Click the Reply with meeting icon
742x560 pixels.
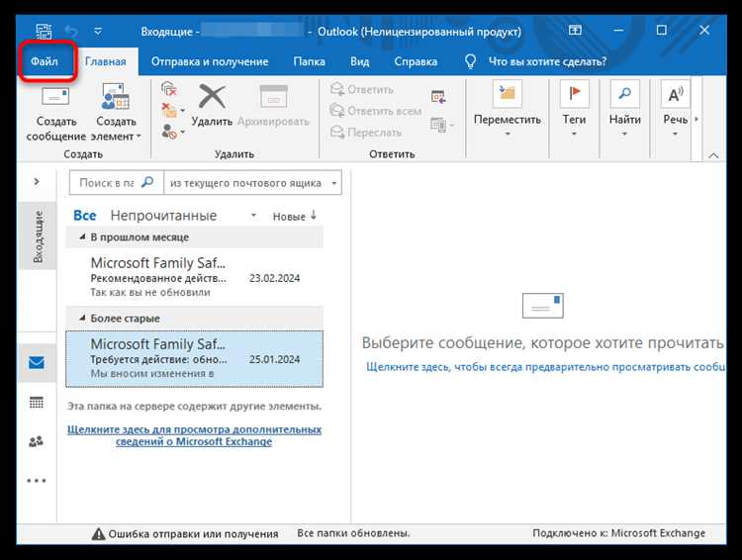[438, 97]
